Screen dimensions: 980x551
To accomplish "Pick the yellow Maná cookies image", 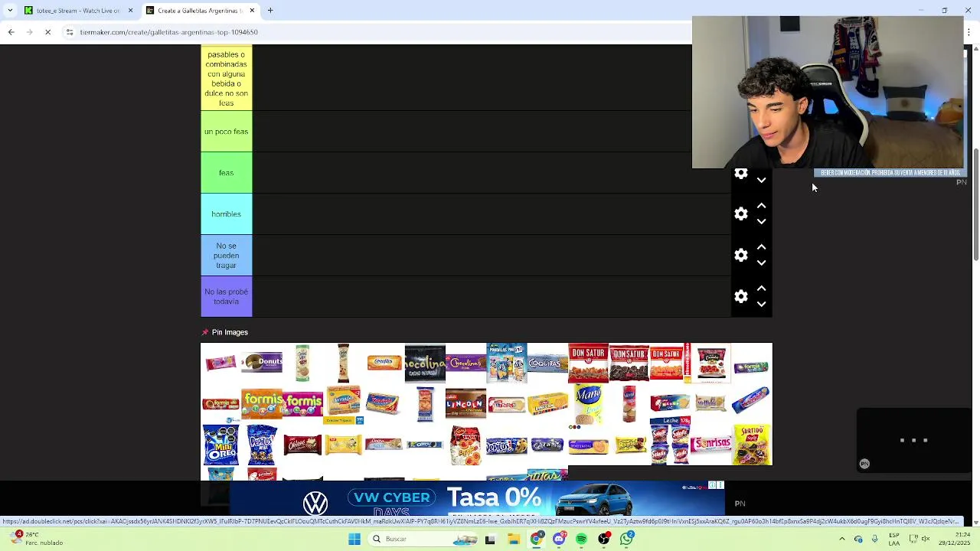I will (588, 403).
